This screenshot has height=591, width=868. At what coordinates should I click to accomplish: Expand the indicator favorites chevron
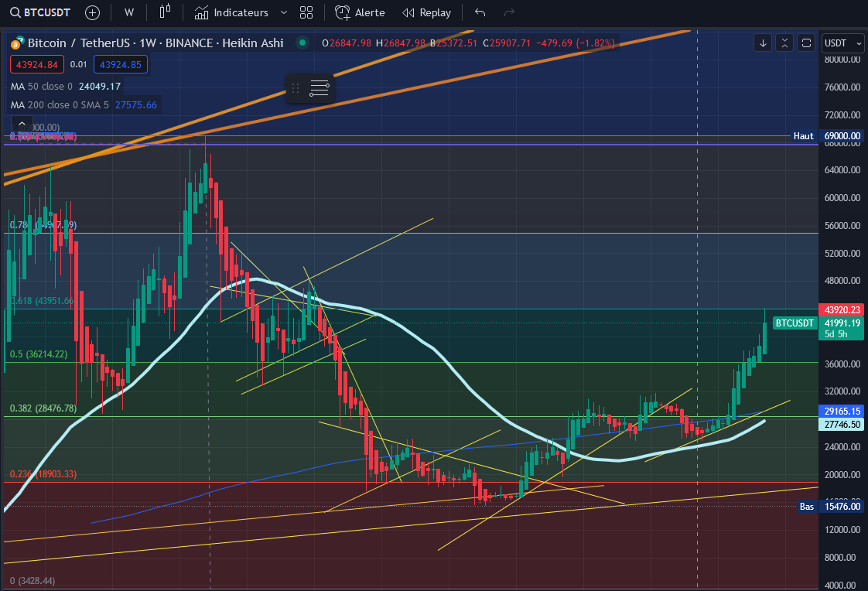[283, 12]
